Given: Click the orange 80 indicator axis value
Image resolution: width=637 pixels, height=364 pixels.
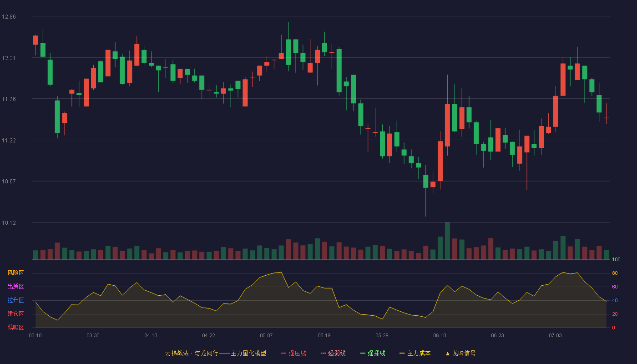Looking at the screenshot, I should (x=615, y=273).
